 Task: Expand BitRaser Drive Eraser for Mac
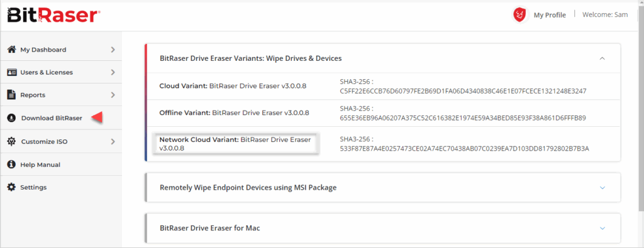coord(602,228)
